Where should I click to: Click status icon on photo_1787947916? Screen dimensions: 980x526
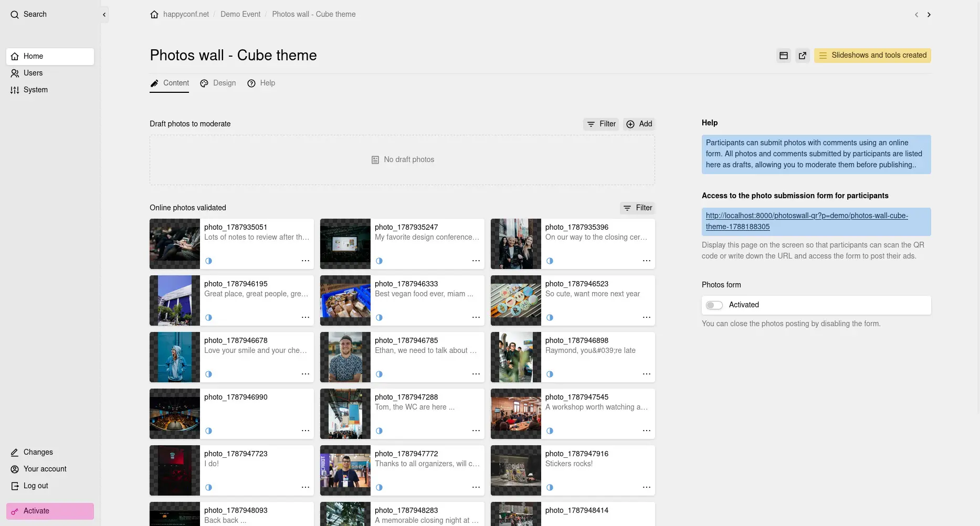pos(550,488)
